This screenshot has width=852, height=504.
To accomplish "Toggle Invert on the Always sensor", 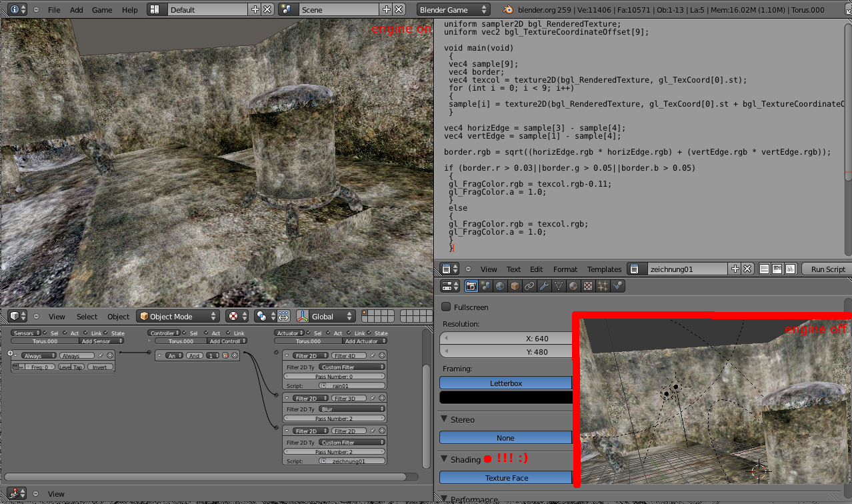I will click(x=101, y=367).
